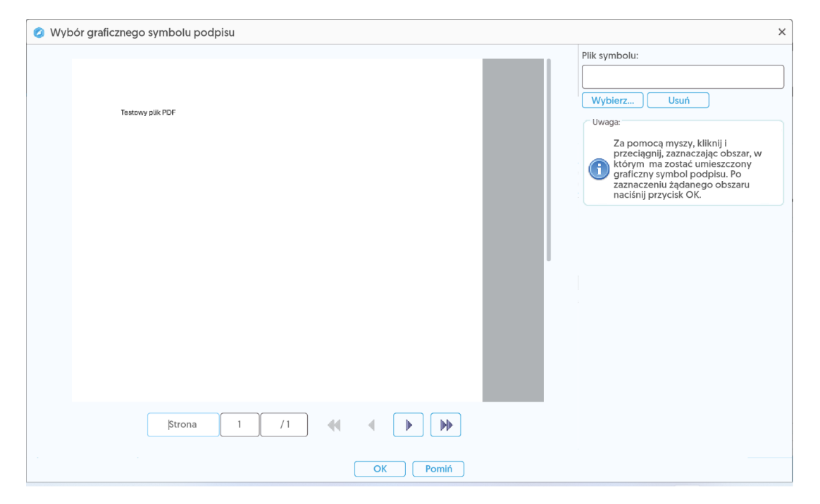The image size is (820, 504).
Task: Jump to the last page
Action: (x=445, y=425)
